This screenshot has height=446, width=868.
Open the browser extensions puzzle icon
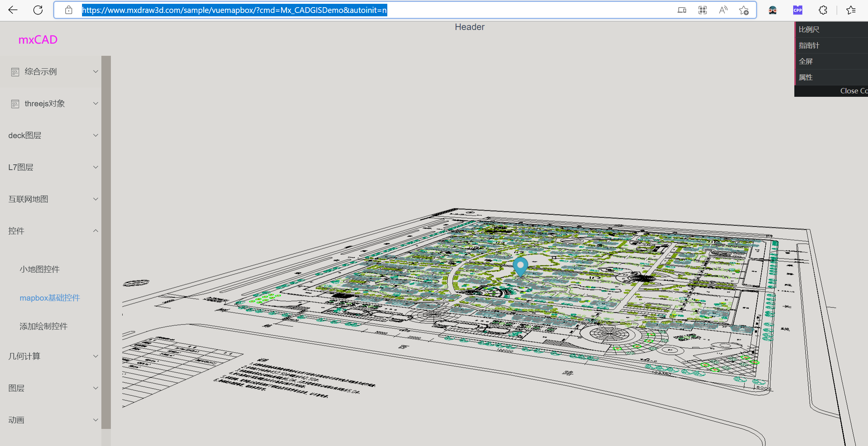tap(823, 10)
